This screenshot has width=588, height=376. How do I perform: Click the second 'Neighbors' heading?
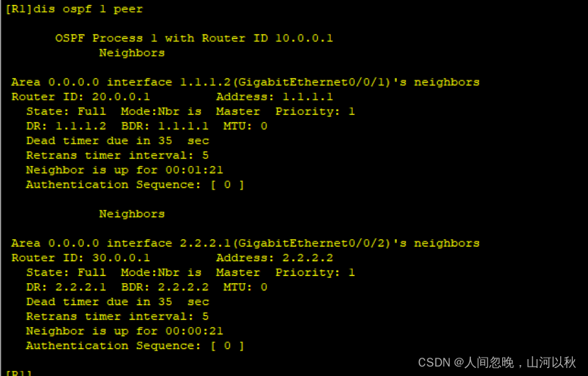[132, 214]
